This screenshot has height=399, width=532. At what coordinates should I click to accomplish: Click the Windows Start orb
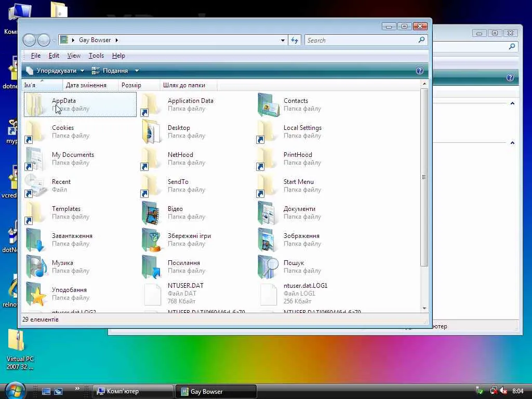click(15, 391)
